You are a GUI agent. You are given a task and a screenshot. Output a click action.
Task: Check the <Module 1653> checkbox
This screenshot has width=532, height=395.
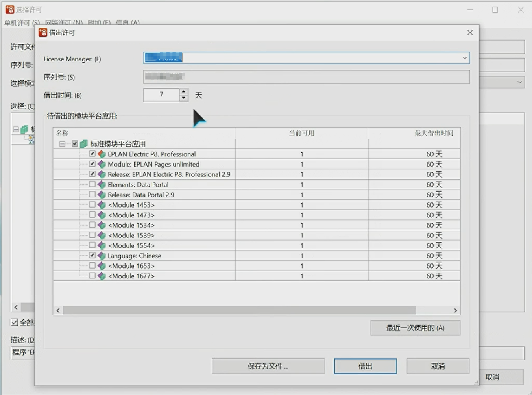click(x=92, y=265)
